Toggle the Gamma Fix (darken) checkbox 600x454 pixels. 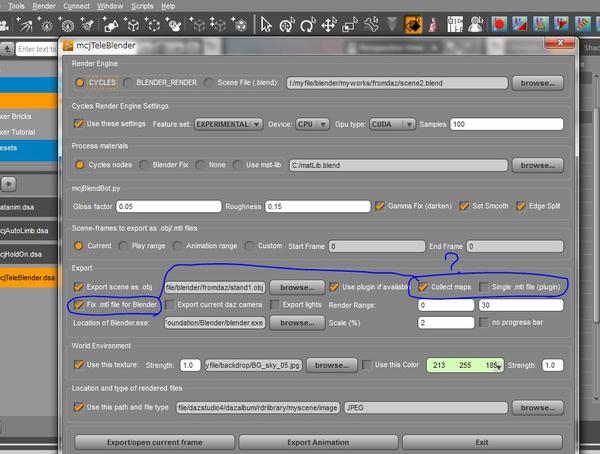[380, 206]
